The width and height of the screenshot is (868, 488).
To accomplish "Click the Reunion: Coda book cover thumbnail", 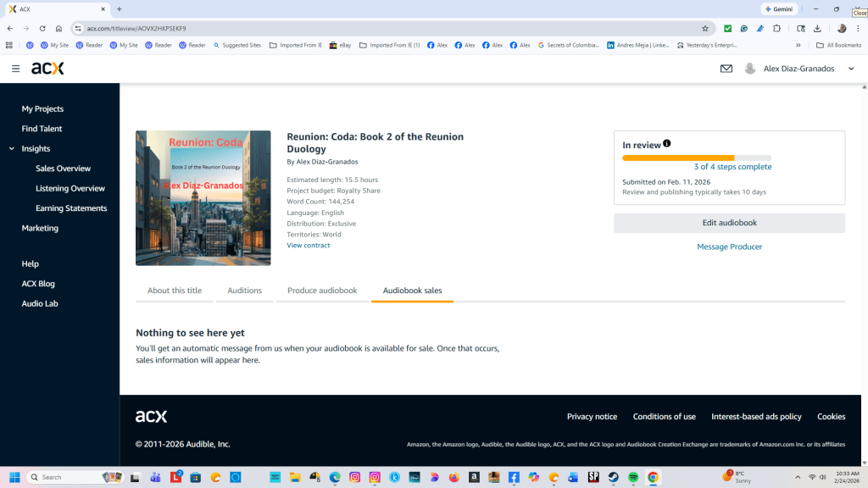I will [x=203, y=198].
